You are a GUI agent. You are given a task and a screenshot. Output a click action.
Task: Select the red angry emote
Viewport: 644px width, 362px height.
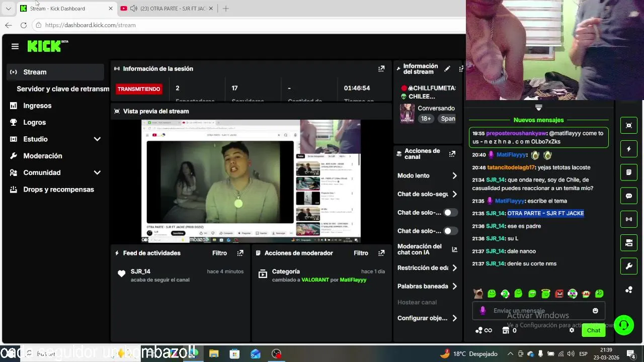tap(559, 294)
